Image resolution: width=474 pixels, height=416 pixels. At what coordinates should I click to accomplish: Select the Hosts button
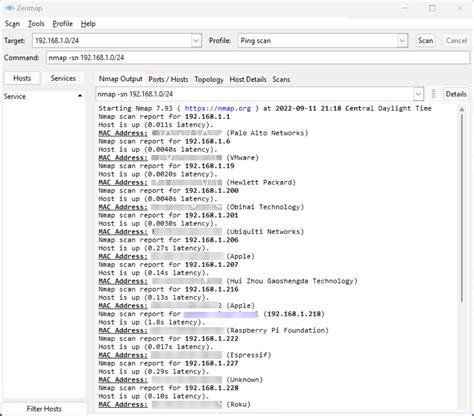(22, 78)
